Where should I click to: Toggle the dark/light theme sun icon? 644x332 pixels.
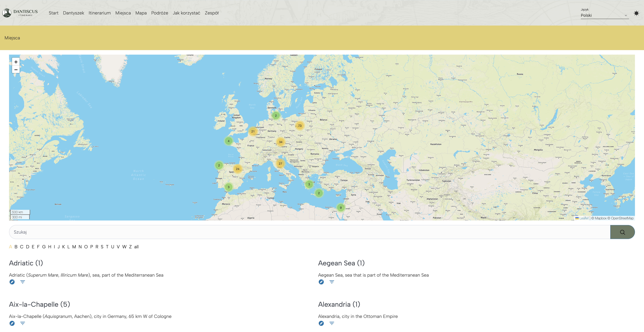636,13
